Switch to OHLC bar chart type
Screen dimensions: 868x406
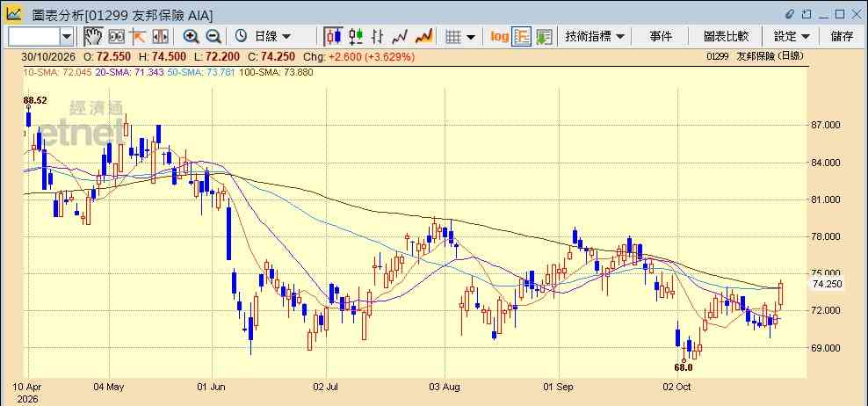pos(378,37)
